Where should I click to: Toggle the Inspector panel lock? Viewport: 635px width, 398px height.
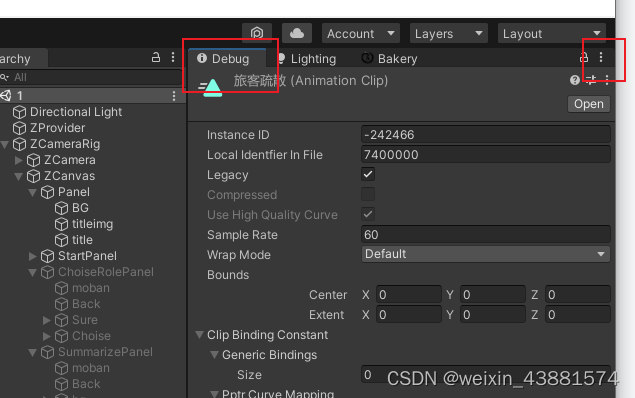click(x=584, y=57)
